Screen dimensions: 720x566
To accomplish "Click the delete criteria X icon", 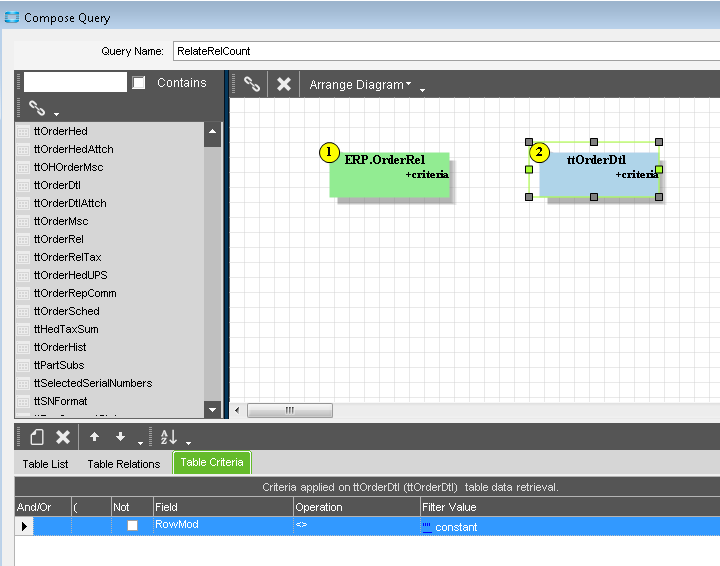I will 63,437.
